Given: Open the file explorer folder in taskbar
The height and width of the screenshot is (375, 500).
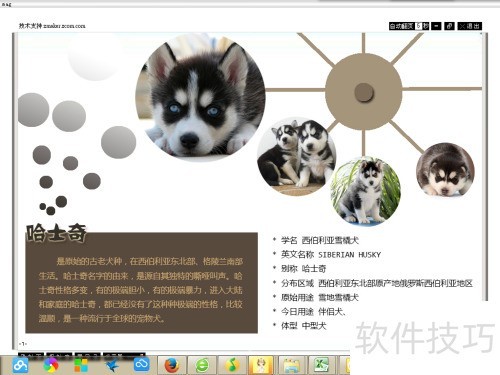Looking at the screenshot, I should (292, 366).
